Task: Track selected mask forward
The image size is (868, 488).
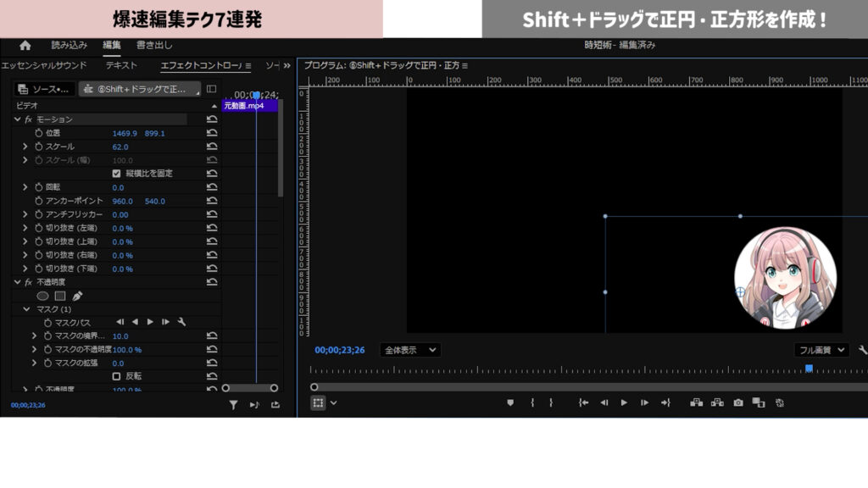Action: click(x=150, y=322)
